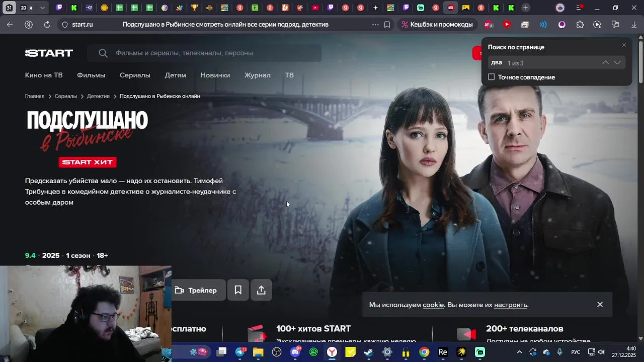Open the three-dots page menu in address bar
The image size is (644, 362).
tap(375, 24)
